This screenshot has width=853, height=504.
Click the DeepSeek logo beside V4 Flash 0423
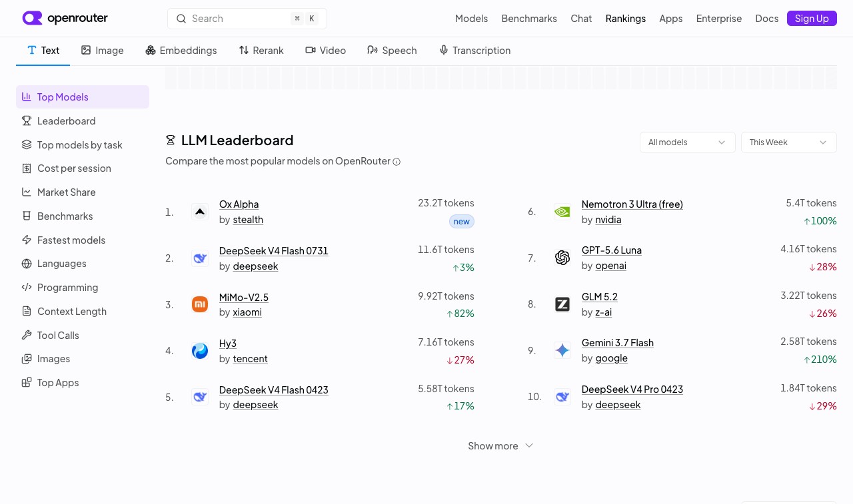(x=200, y=397)
